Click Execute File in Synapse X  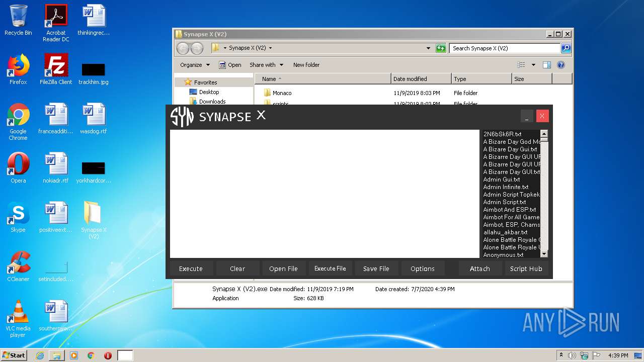pyautogui.click(x=330, y=268)
